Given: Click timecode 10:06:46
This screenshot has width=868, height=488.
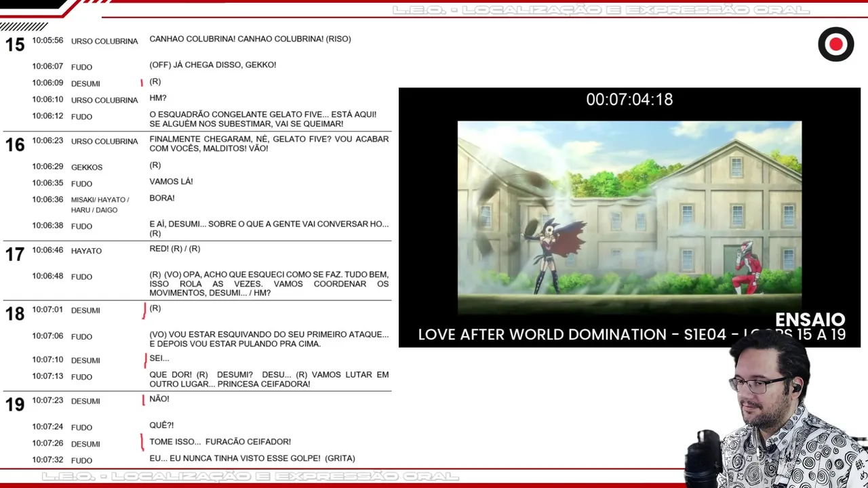Looking at the screenshot, I should 47,250.
